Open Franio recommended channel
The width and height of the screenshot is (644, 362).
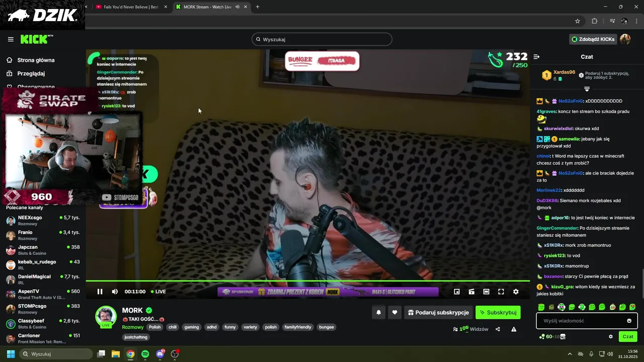click(43, 235)
